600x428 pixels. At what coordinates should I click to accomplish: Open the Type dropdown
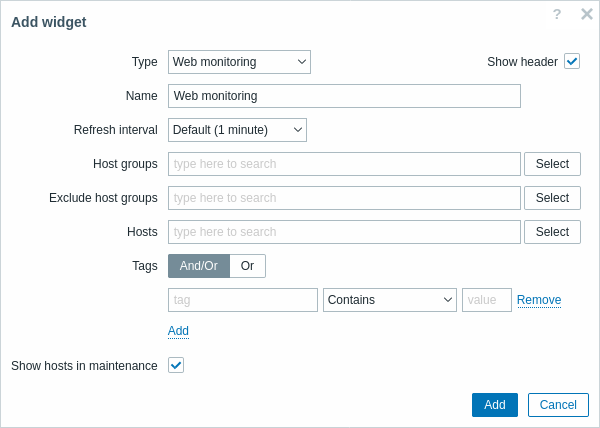[239, 62]
